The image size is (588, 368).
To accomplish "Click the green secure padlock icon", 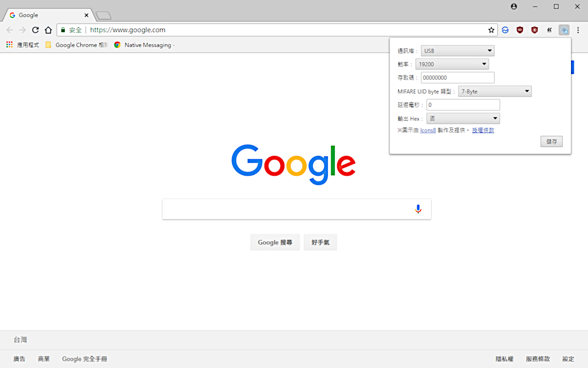I will 63,30.
